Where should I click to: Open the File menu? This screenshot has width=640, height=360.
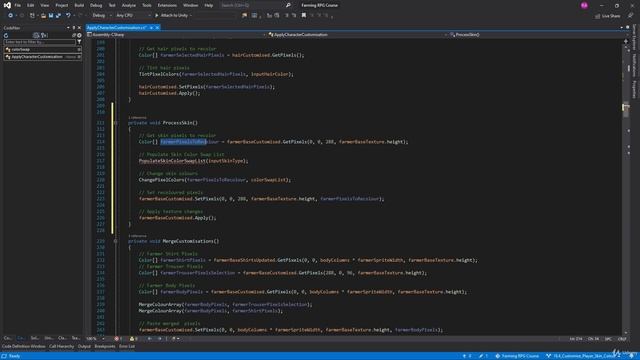coord(18,5)
